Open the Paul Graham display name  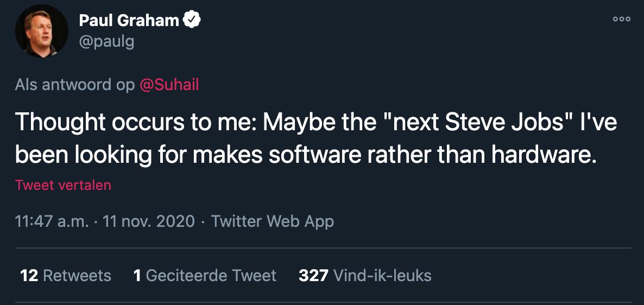[129, 21]
